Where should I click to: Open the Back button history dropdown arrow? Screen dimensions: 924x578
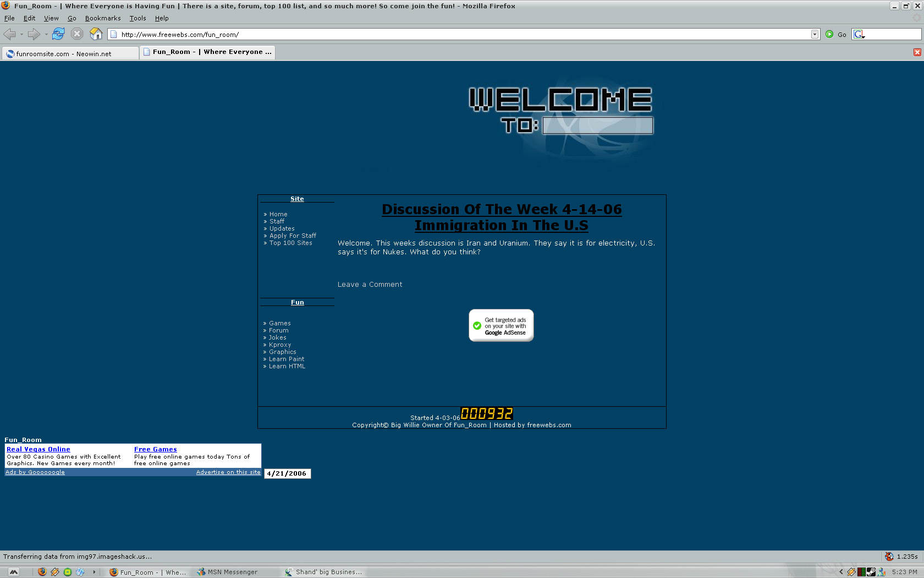(21, 34)
